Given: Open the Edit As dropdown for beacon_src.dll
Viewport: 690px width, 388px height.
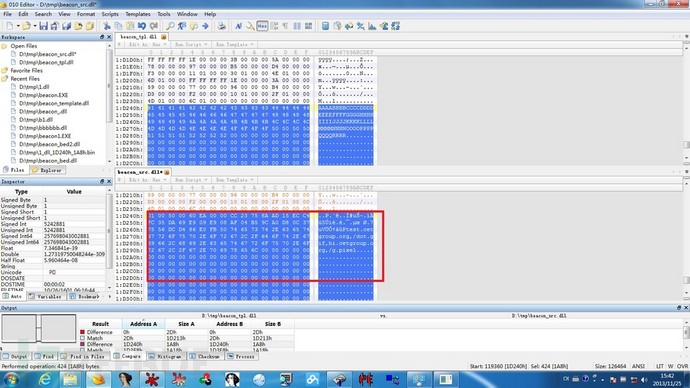Looking at the screenshot, I should pos(147,180).
